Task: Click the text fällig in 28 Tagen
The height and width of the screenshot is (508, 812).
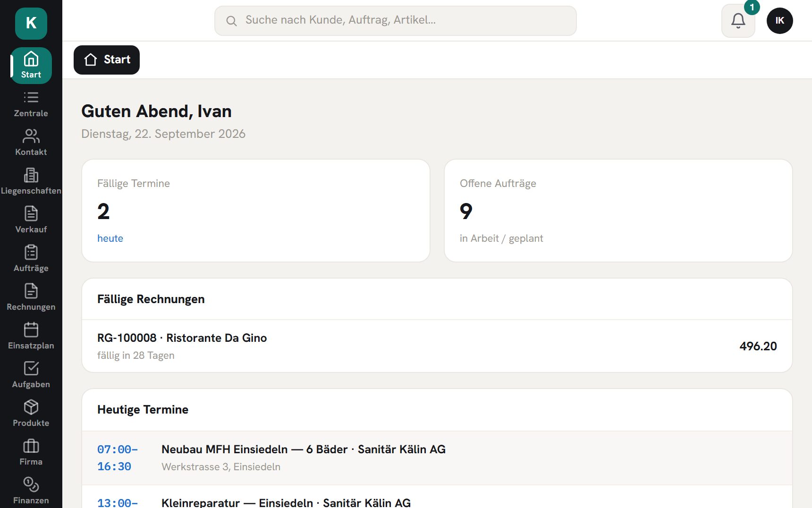Action: (x=136, y=356)
